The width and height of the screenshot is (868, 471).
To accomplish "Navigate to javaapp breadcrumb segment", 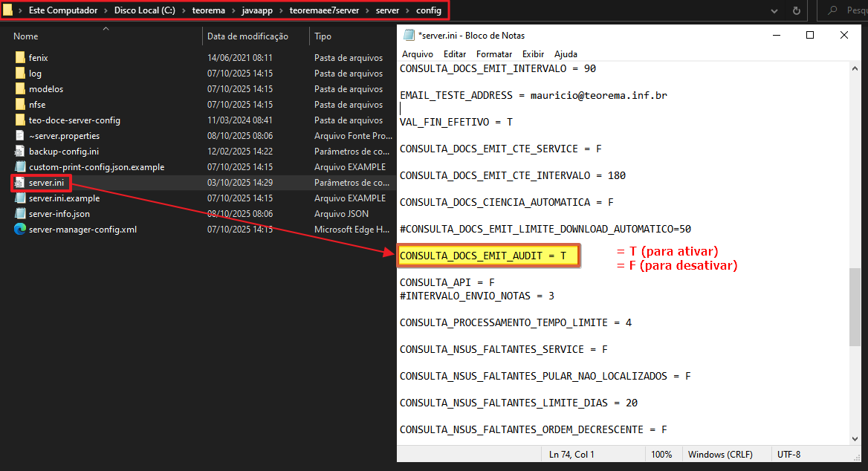I will (257, 10).
